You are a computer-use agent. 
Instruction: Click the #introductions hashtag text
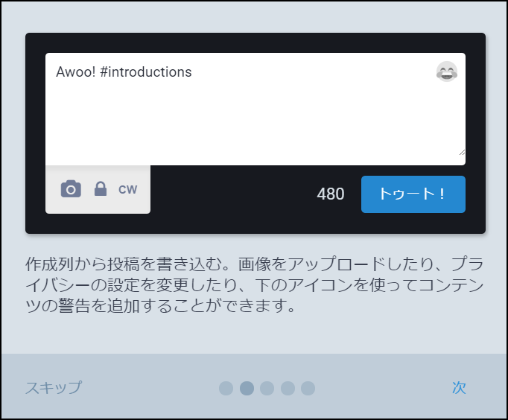tap(146, 72)
